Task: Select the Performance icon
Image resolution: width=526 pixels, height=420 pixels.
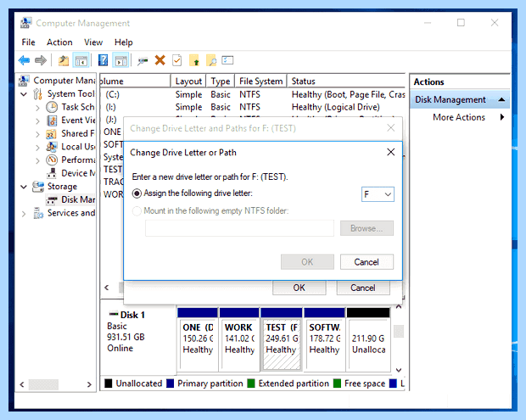Action: point(52,160)
